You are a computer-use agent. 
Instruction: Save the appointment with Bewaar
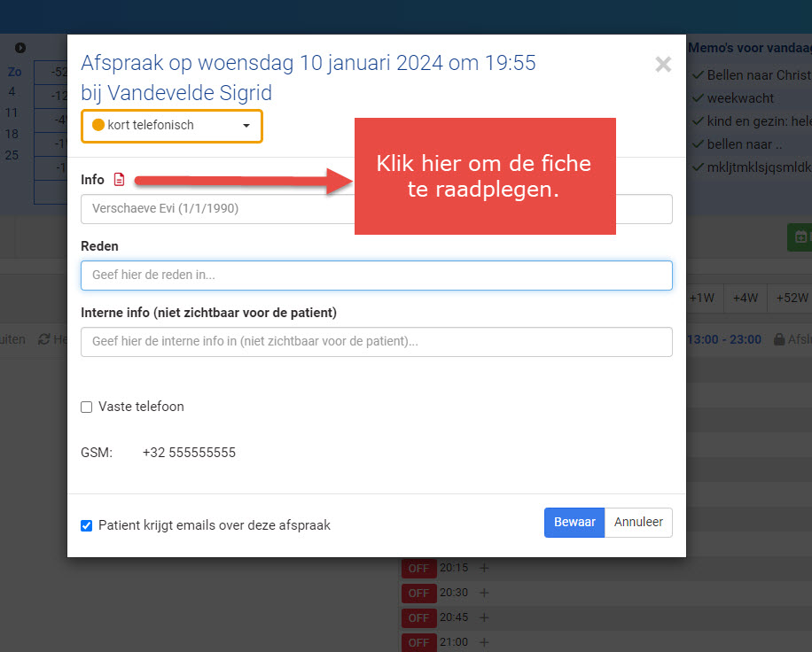coord(574,523)
